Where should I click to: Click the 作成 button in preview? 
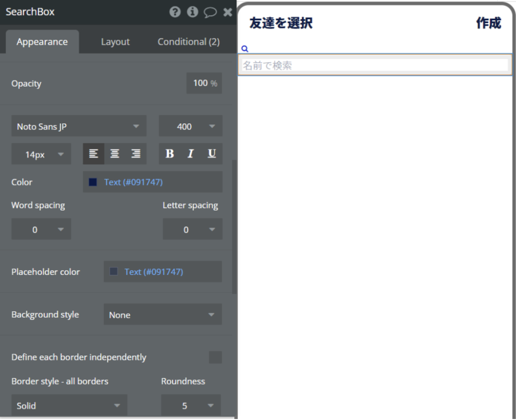point(488,23)
